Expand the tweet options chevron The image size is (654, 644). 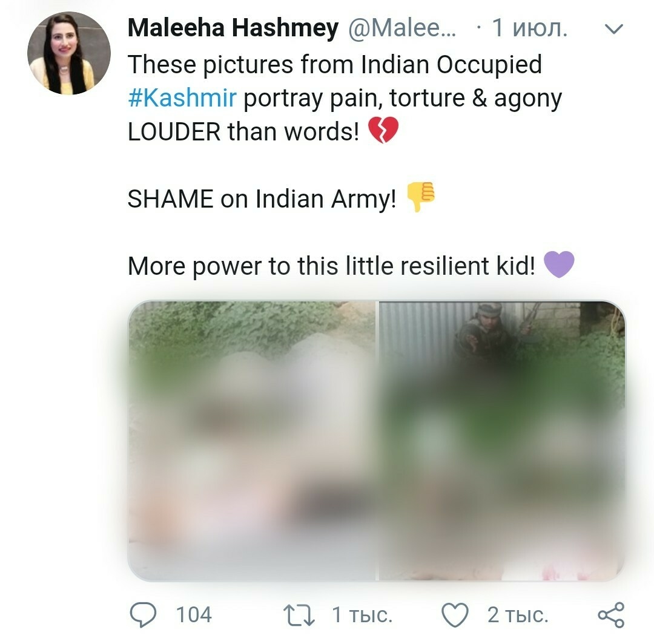tap(613, 29)
